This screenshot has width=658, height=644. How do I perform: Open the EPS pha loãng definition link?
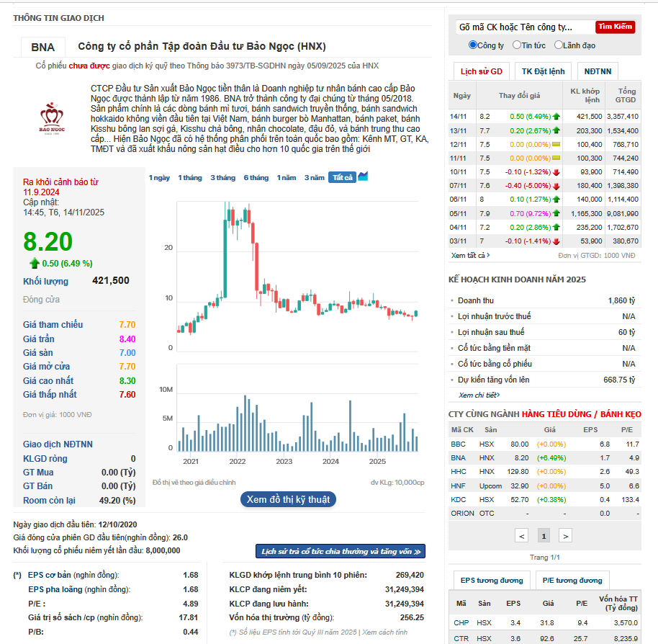coord(55,589)
